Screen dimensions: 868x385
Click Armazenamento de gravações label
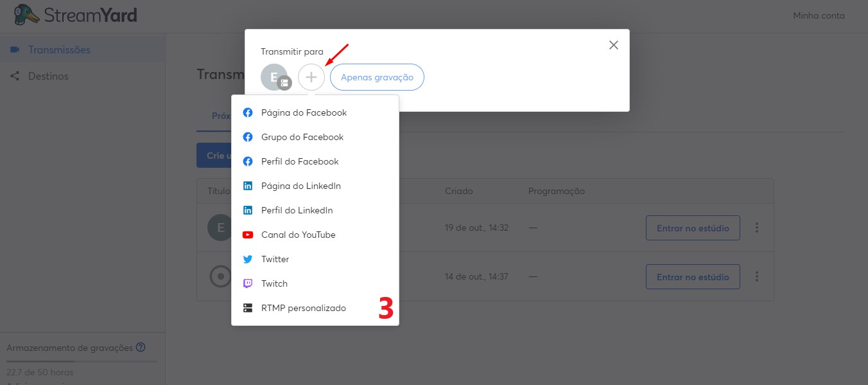pyautogui.click(x=69, y=348)
